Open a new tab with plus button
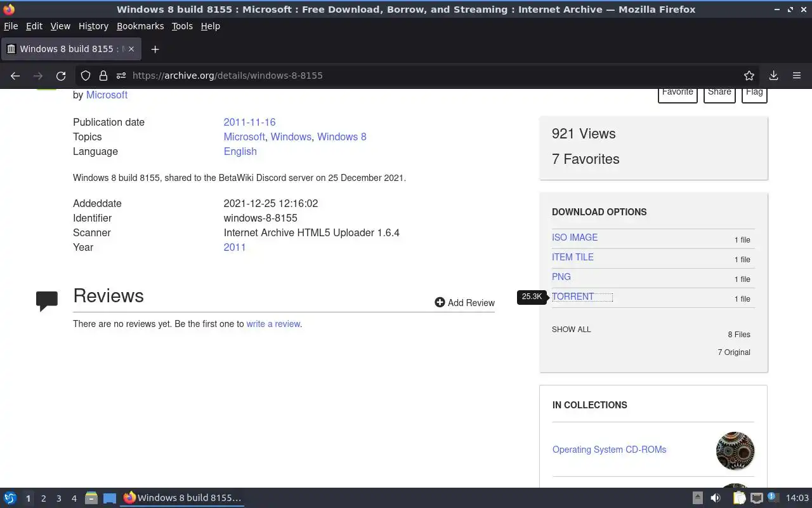Viewport: 812px width, 508px height. click(x=155, y=49)
